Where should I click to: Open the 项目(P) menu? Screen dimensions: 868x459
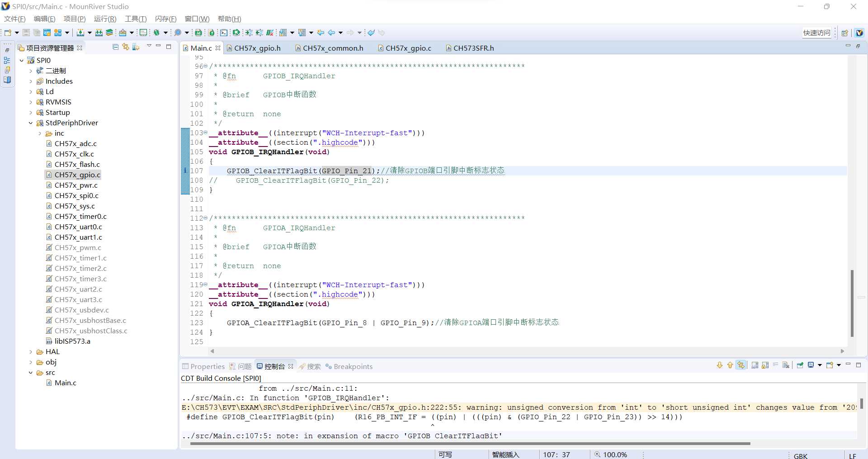coord(75,19)
